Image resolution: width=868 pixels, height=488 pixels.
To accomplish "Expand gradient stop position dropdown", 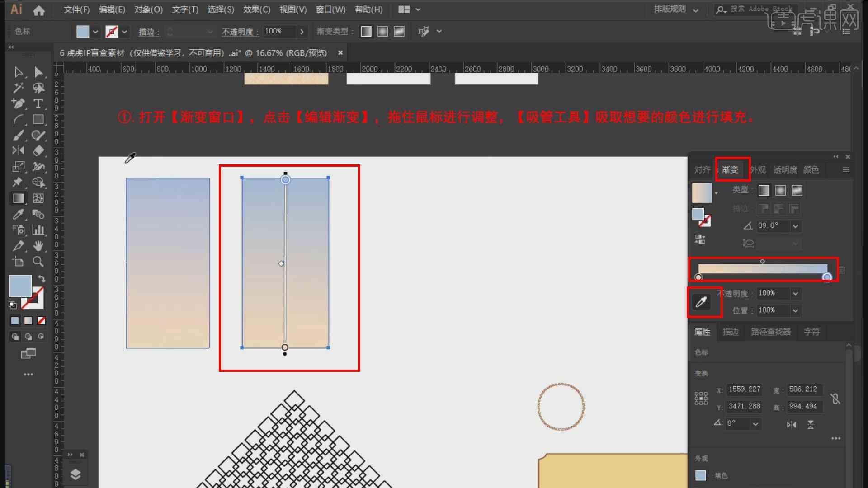I will [x=795, y=310].
